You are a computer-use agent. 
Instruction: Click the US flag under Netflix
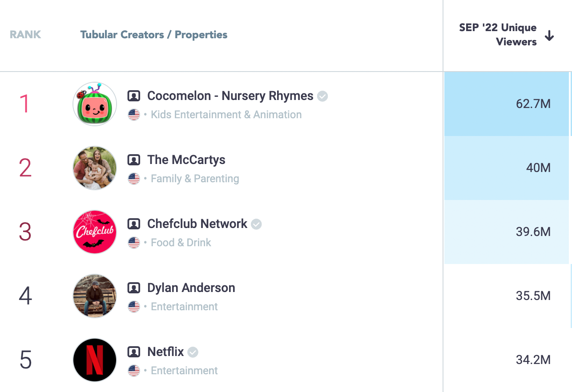tap(134, 371)
